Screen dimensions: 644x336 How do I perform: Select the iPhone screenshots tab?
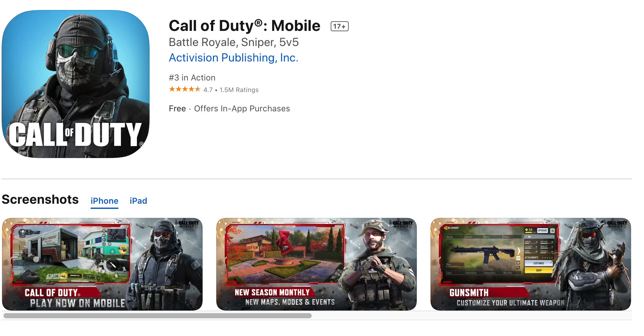pyautogui.click(x=105, y=201)
